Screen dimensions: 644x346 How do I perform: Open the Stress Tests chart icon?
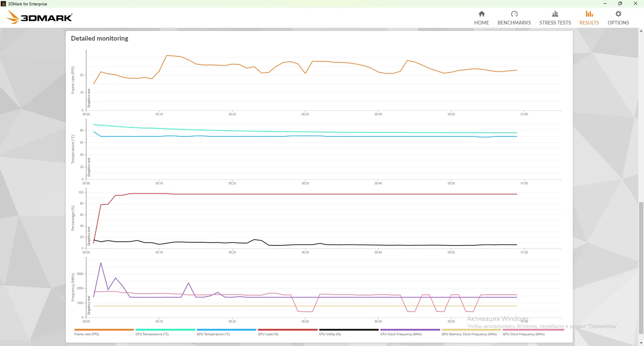click(555, 14)
